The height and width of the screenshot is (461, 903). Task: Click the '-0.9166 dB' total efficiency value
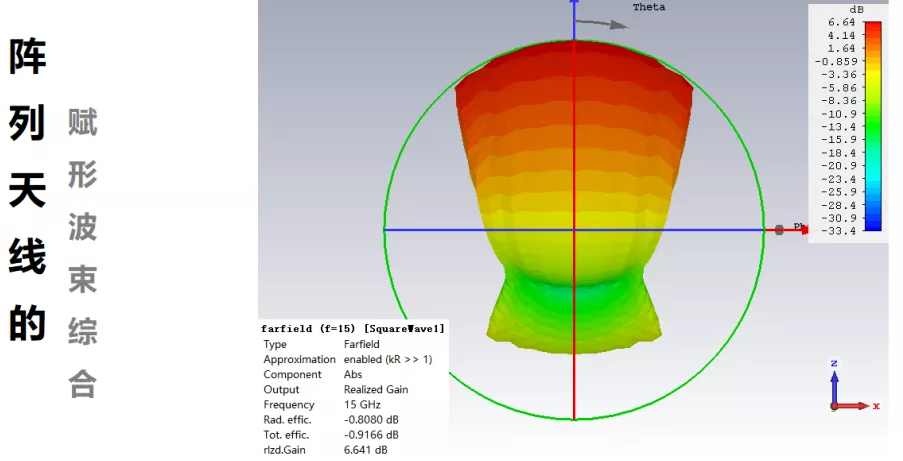click(x=371, y=434)
